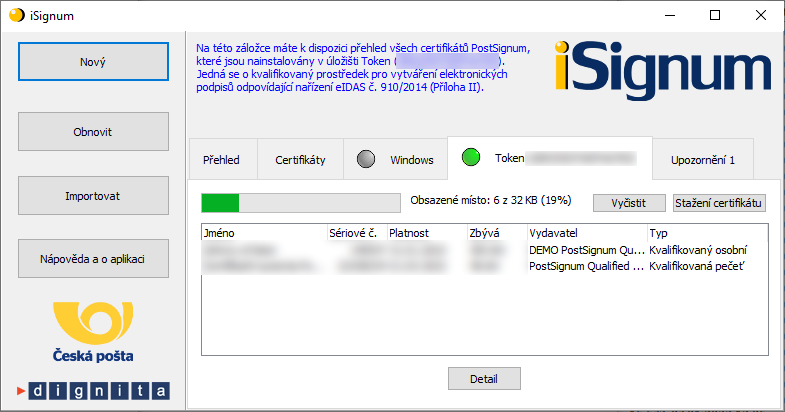This screenshot has height=412, width=785.
Task: Open Nápověda a o aplikaci
Action: click(x=93, y=259)
